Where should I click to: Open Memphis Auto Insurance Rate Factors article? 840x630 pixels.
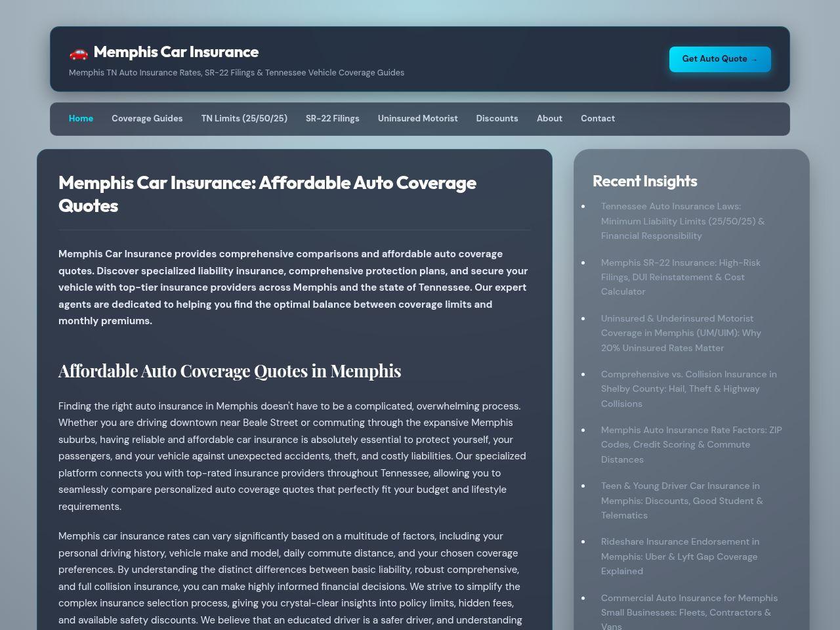coord(692,445)
